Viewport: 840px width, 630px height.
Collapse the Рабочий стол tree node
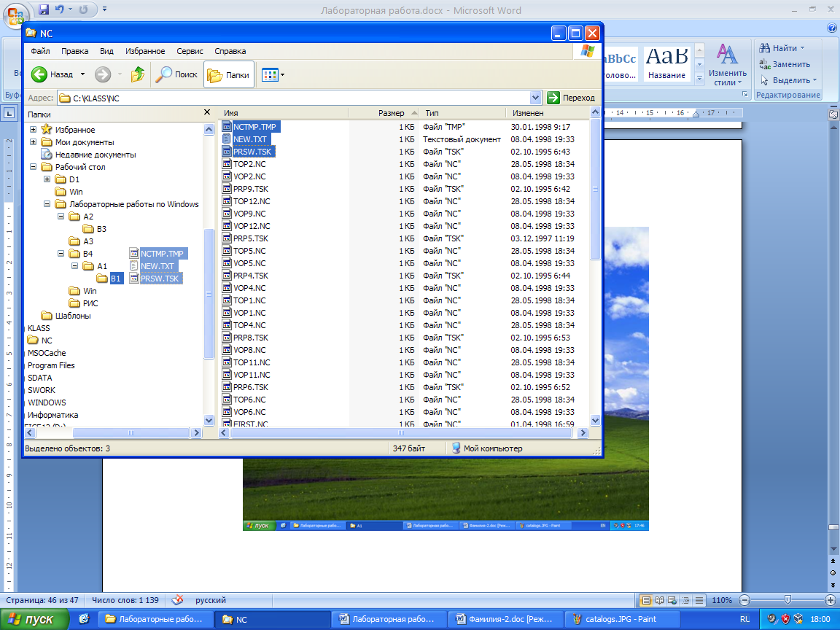(x=34, y=166)
